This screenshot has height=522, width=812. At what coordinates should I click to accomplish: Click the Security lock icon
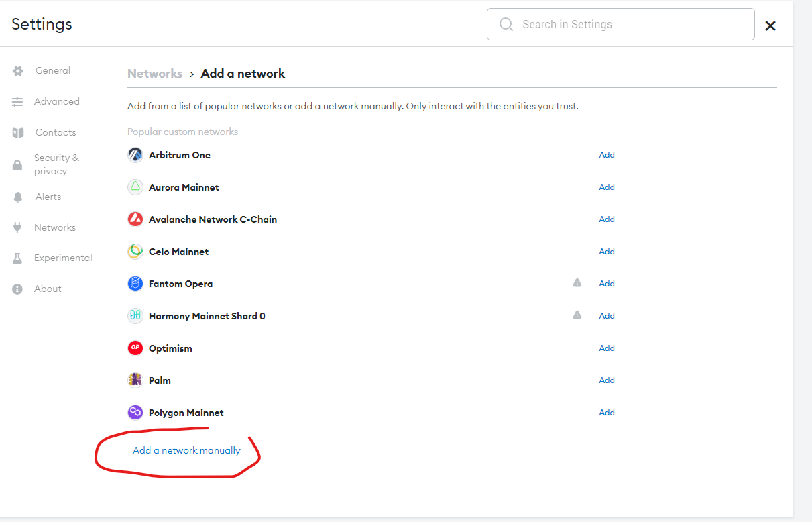[x=18, y=165]
